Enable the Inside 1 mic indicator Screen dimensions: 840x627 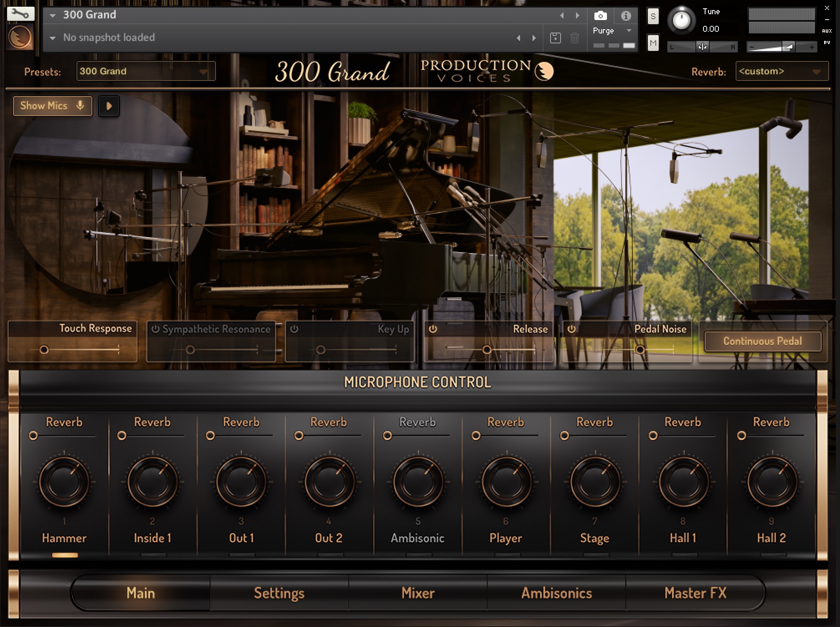pos(153,555)
